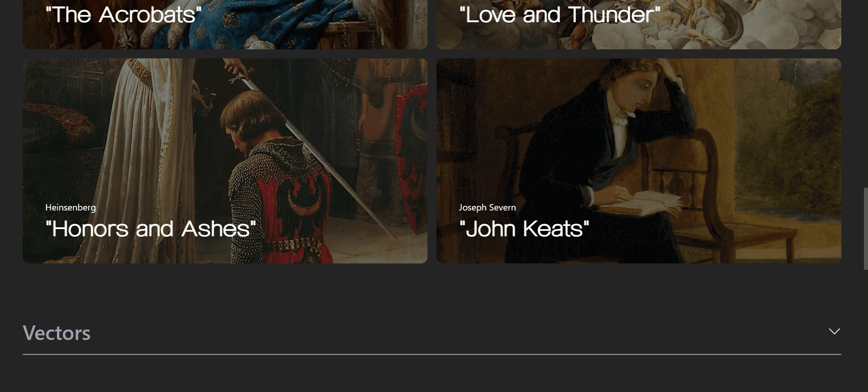Click the scrollbar track below the thumb

[x=865, y=331]
